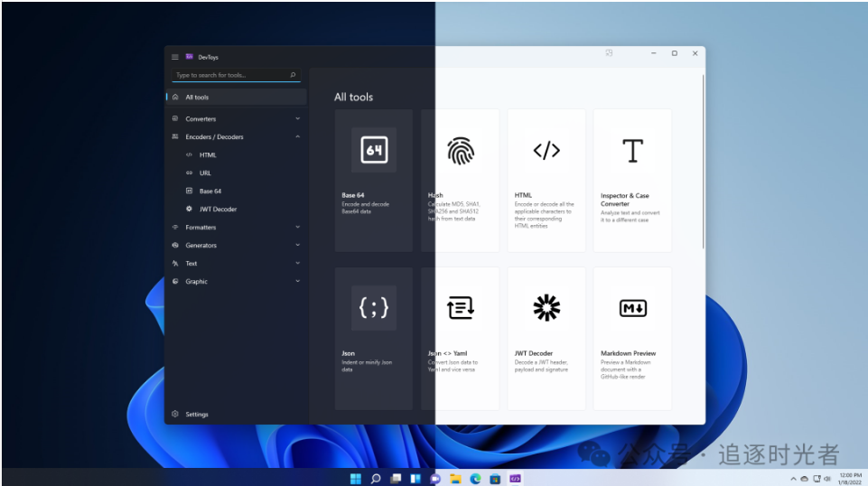The width and height of the screenshot is (868, 486).
Task: Click the Windows Start button
Action: click(x=355, y=479)
